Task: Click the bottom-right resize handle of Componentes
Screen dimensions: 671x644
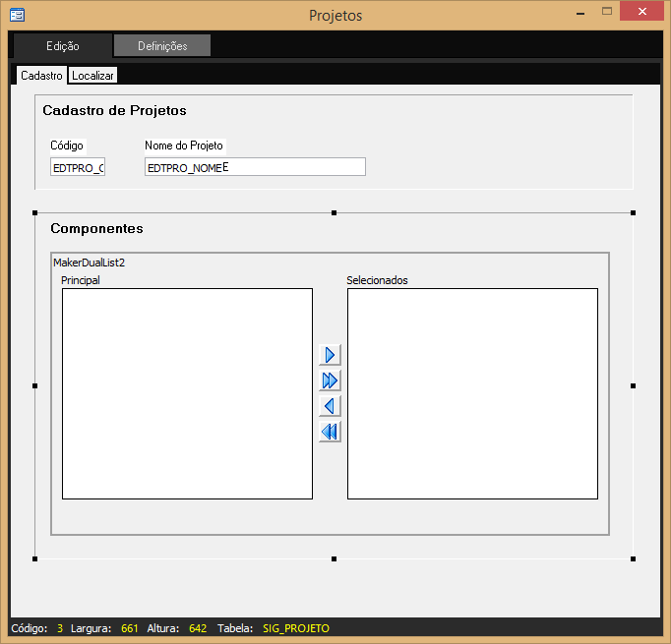Action: pyautogui.click(x=633, y=558)
